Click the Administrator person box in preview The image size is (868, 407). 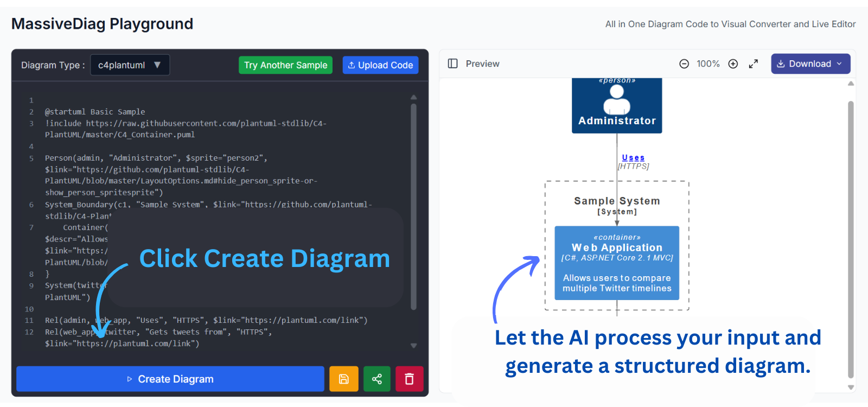pos(617,105)
